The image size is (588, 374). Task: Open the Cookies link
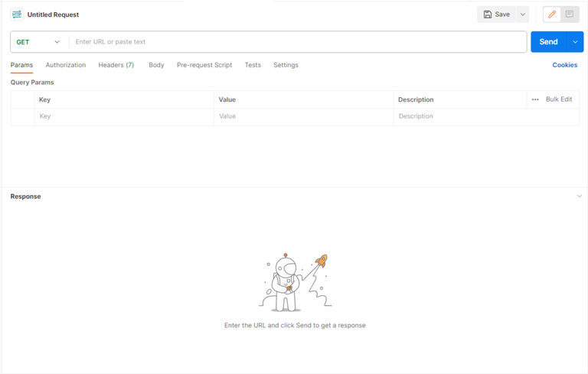pyautogui.click(x=564, y=65)
